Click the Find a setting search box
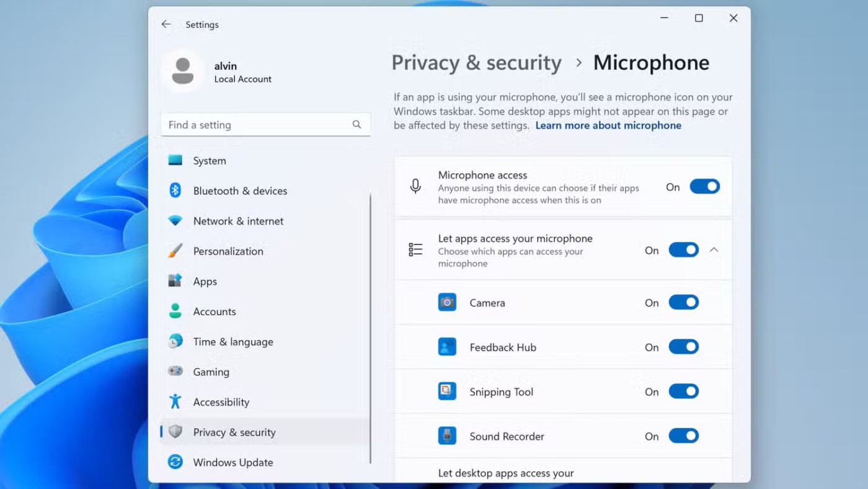Image resolution: width=868 pixels, height=489 pixels. (x=257, y=125)
